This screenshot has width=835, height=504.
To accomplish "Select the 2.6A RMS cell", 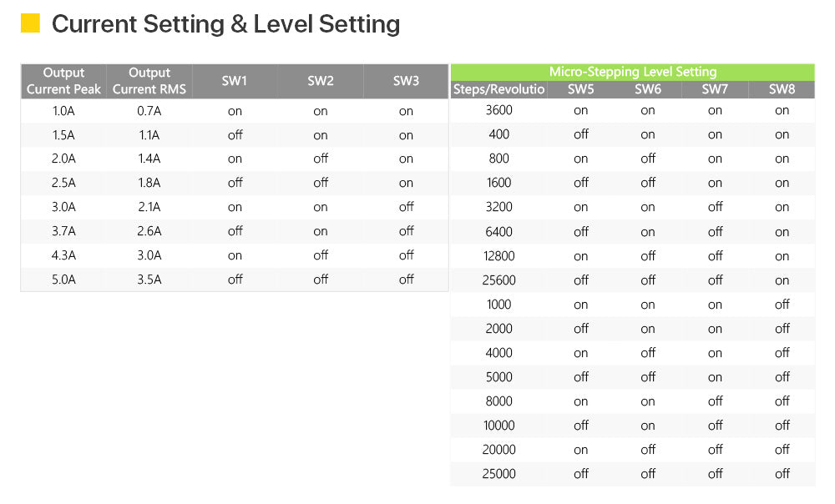I will point(149,231).
